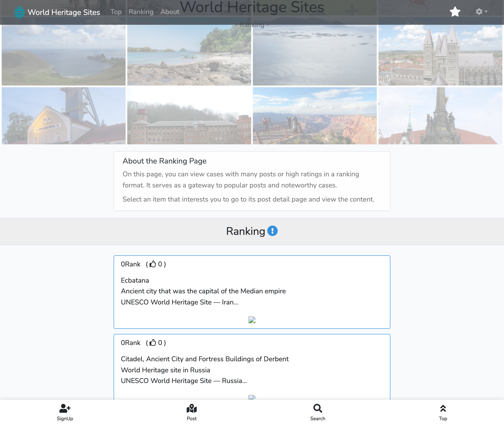Click the Search magnifier icon
This screenshot has width=504, height=427.
[x=318, y=408]
